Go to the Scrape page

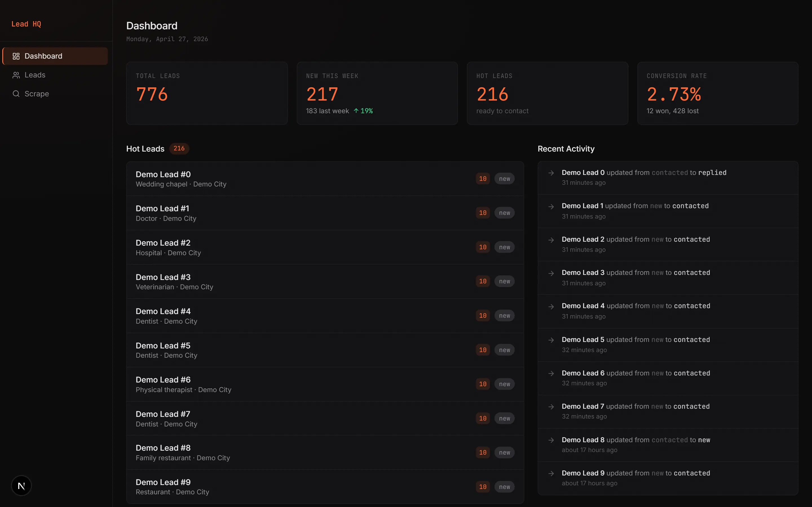(x=37, y=94)
